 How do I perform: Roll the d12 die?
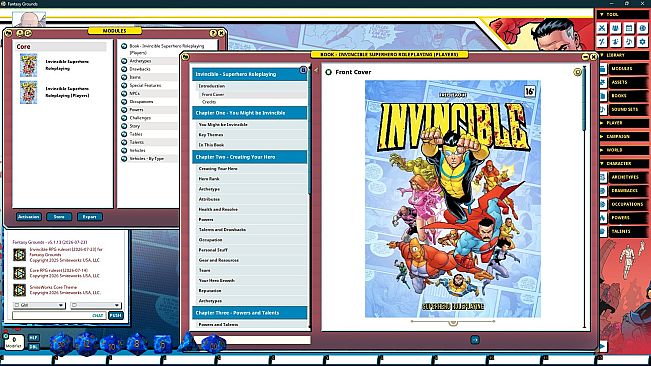pyautogui.click(x=86, y=344)
